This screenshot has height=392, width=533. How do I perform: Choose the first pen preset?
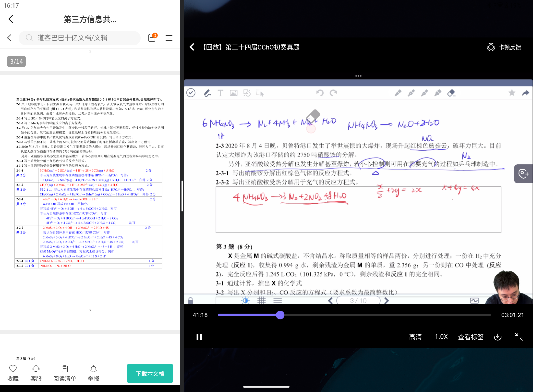[x=398, y=93]
